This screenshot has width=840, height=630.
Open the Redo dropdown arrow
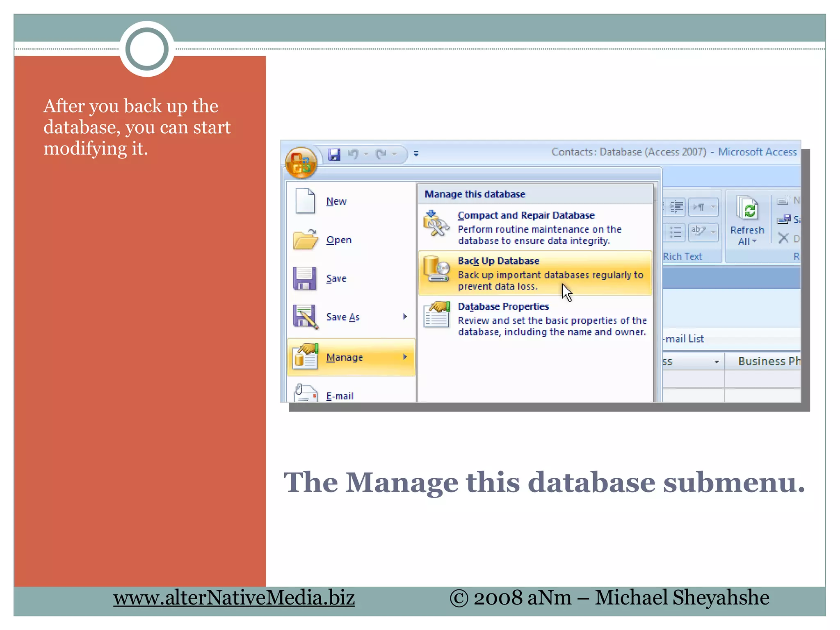(x=394, y=154)
